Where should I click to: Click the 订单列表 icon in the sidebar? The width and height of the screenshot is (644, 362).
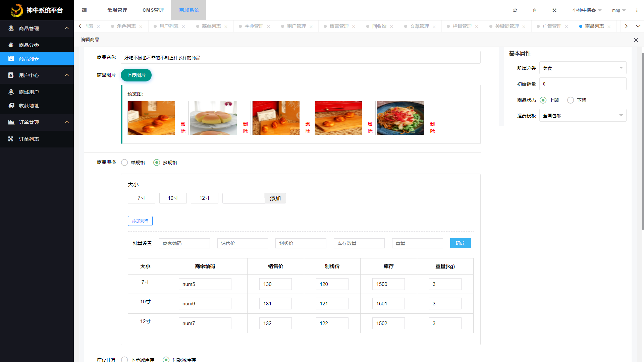[x=11, y=139]
